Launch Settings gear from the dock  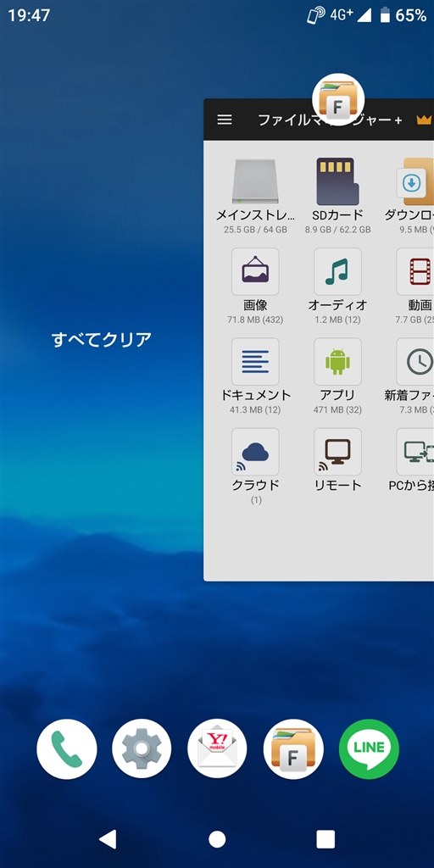142,749
